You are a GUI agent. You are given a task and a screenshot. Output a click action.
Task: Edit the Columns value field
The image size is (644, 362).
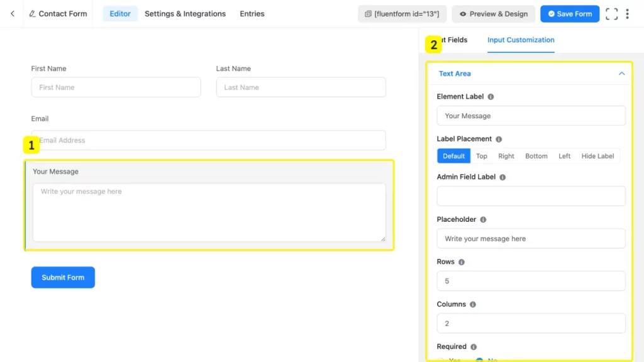click(531, 324)
